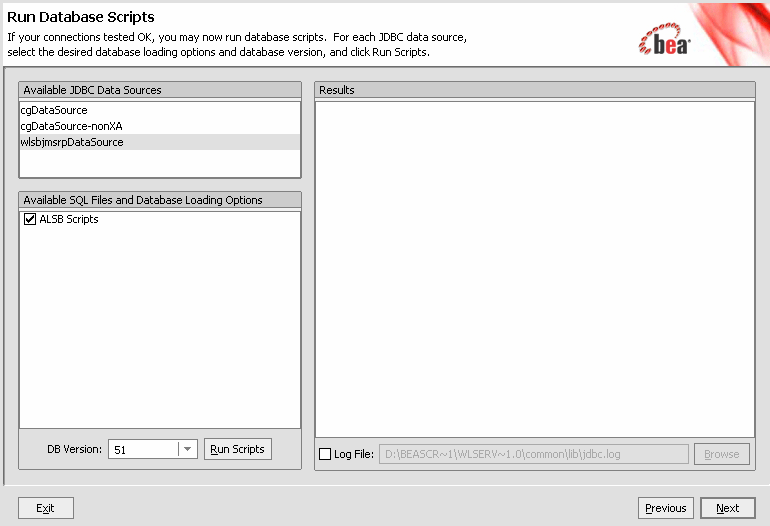This screenshot has height=526, width=770.
Task: Click the Exit button
Action: point(46,508)
